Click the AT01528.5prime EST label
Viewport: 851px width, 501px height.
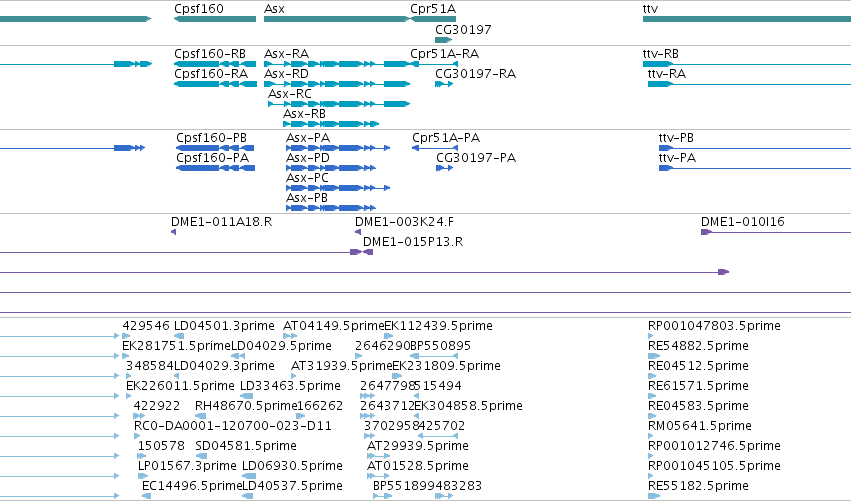[x=418, y=467]
